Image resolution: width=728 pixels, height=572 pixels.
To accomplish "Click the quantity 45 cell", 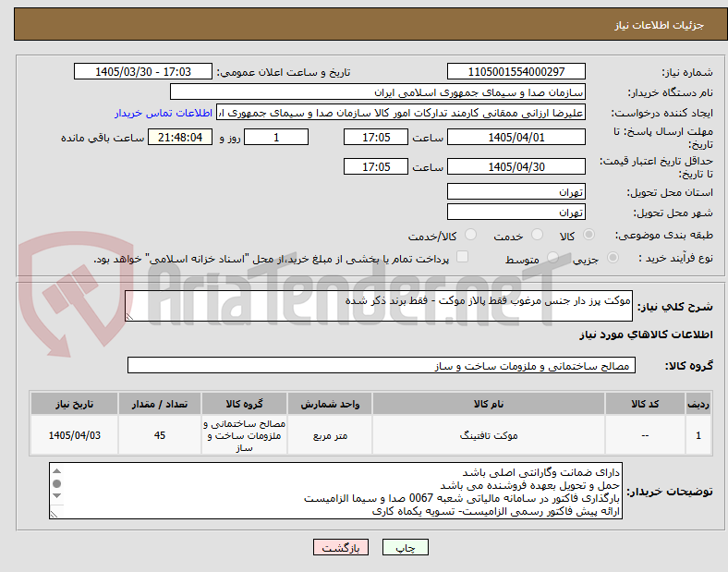I will [159, 435].
